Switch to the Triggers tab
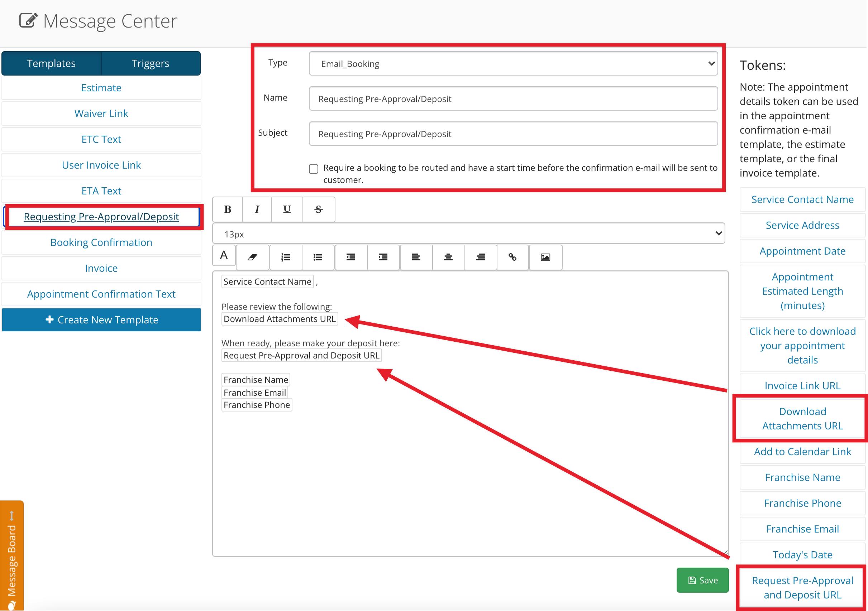Screen dimensions: 868x611 click(x=151, y=63)
